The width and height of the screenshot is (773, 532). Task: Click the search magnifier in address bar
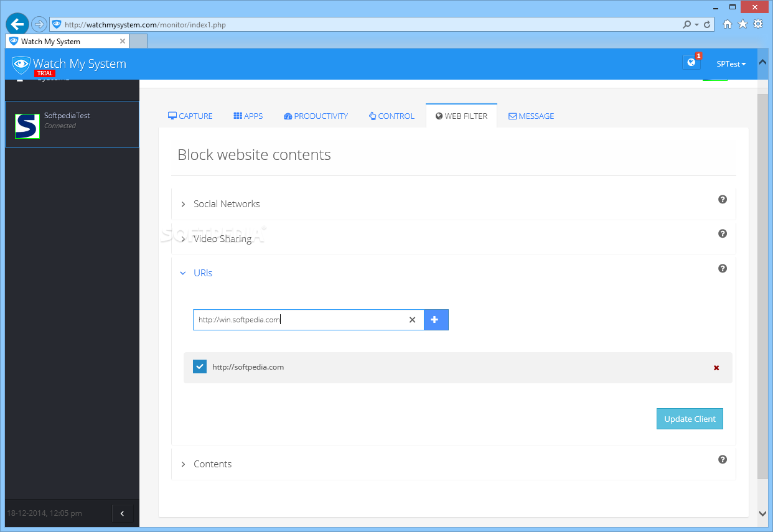[686, 24]
